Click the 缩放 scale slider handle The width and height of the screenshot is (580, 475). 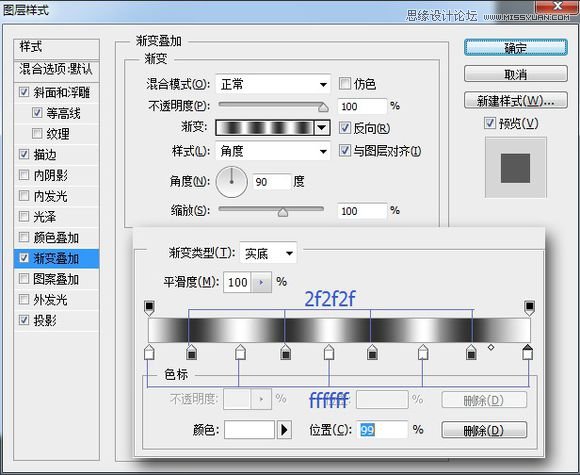[283, 212]
